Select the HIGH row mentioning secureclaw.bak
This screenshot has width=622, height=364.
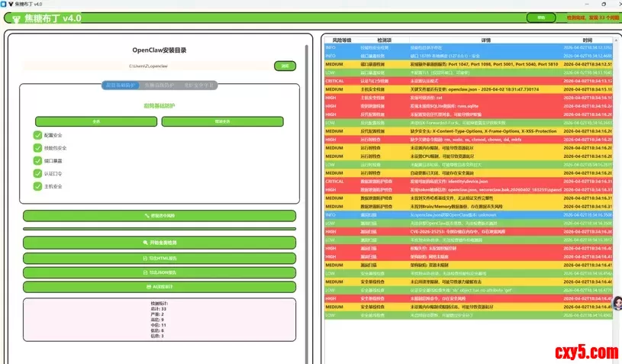click(x=469, y=189)
